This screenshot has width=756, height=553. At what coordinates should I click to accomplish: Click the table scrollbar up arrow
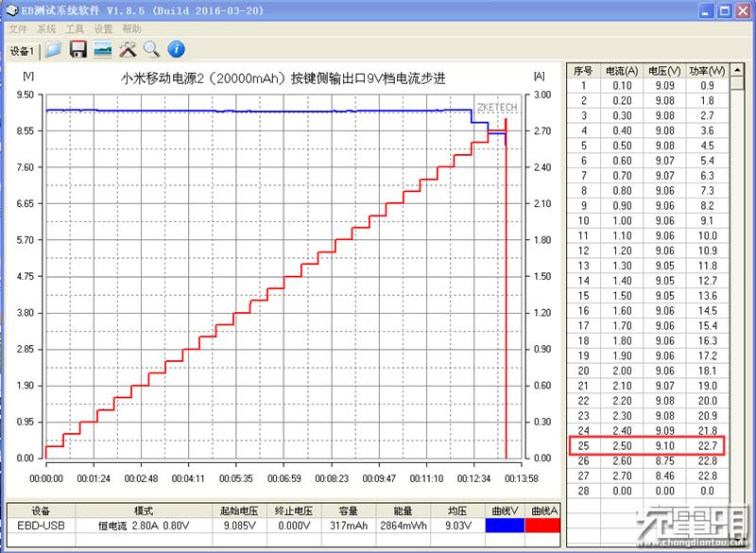pos(737,70)
